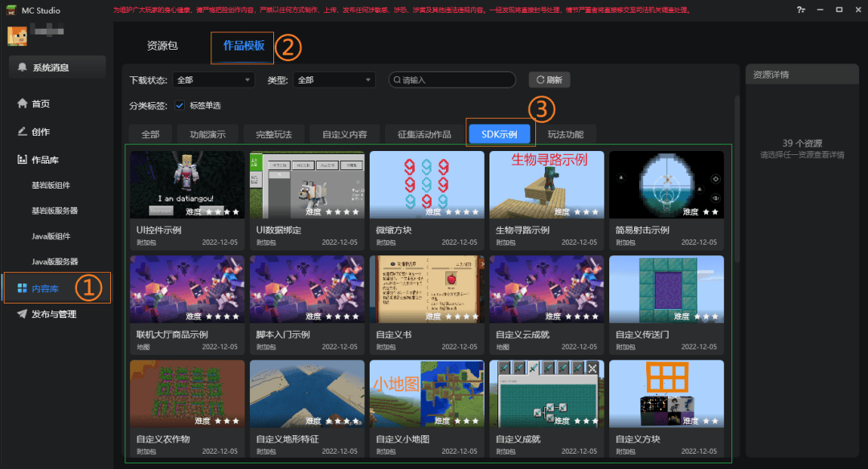Select the 全部 category tag
Screen dimensions: 868x469
coord(150,134)
